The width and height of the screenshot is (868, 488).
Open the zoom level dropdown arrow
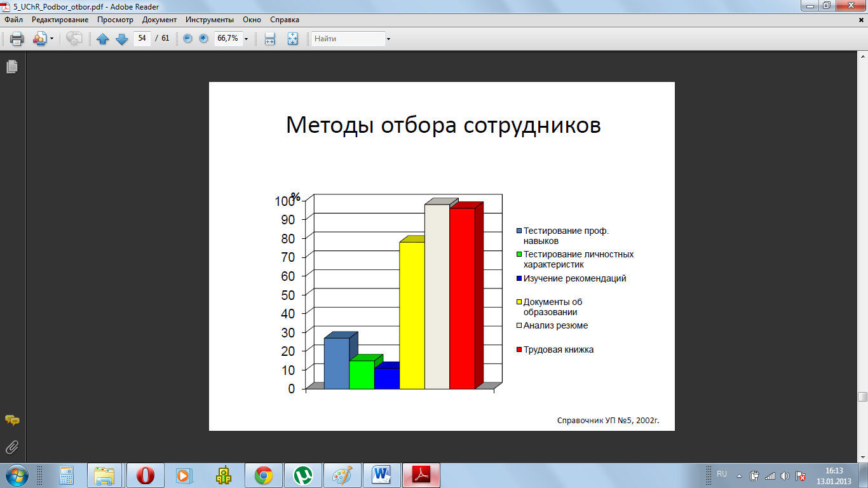tap(246, 39)
